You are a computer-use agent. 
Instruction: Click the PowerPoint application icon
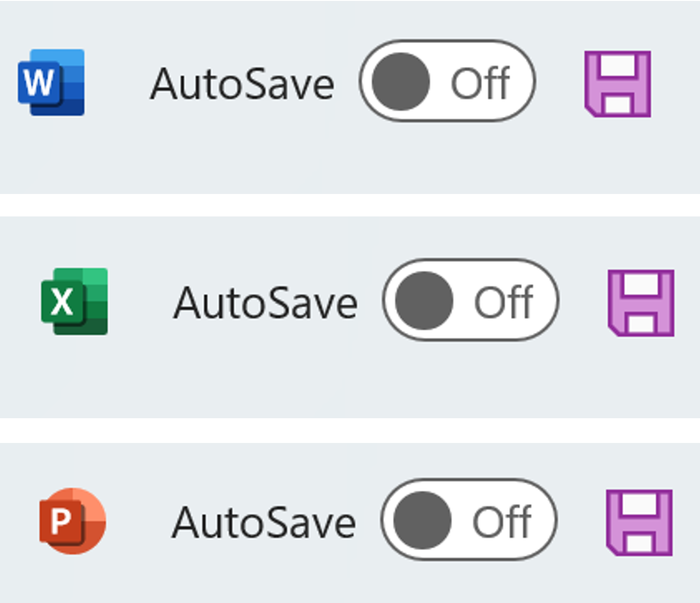(73, 521)
